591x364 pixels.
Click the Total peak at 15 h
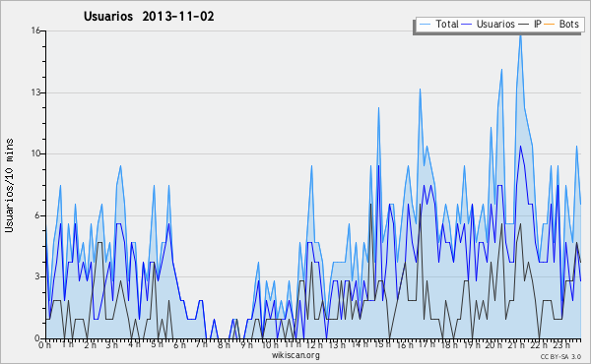[x=378, y=108]
